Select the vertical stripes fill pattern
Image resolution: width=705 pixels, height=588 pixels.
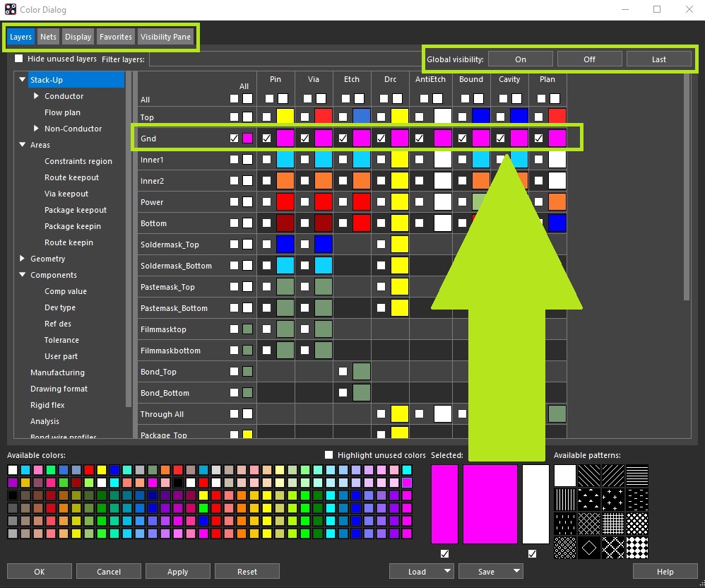pyautogui.click(x=565, y=500)
